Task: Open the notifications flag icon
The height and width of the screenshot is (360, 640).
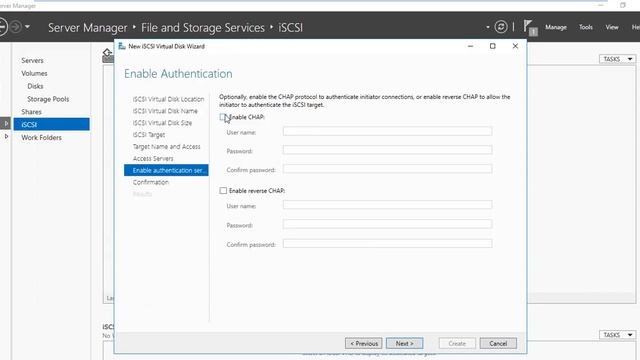Action: [x=530, y=27]
